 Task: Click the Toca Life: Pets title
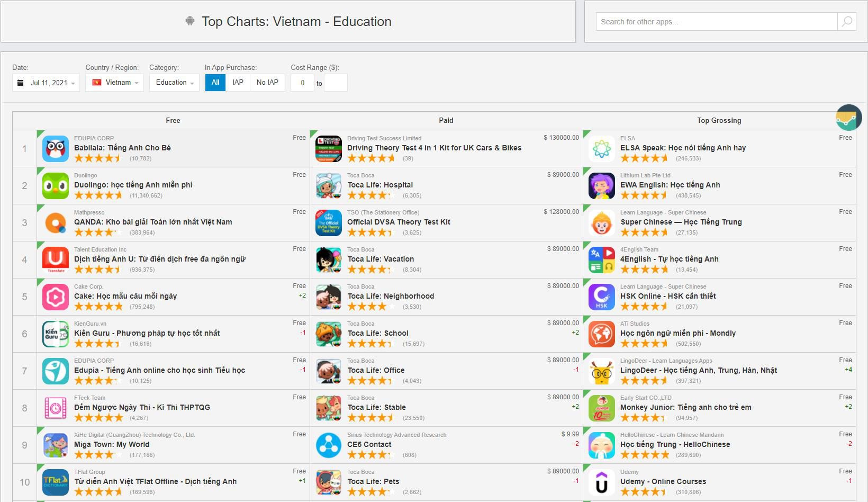[374, 481]
